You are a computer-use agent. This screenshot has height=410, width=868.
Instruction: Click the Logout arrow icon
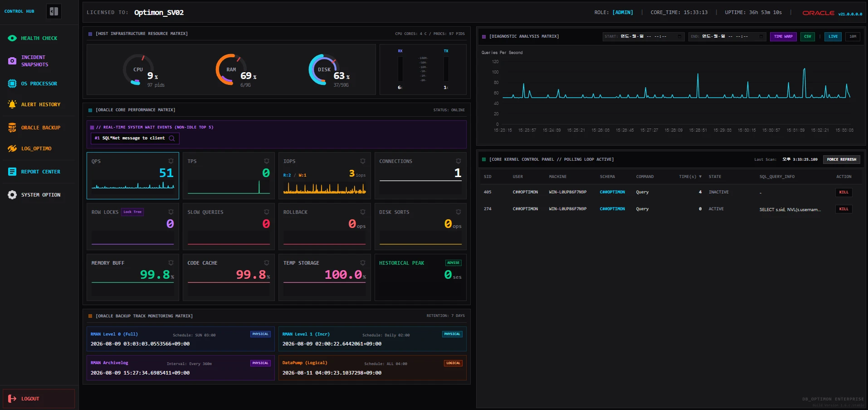[12, 399]
